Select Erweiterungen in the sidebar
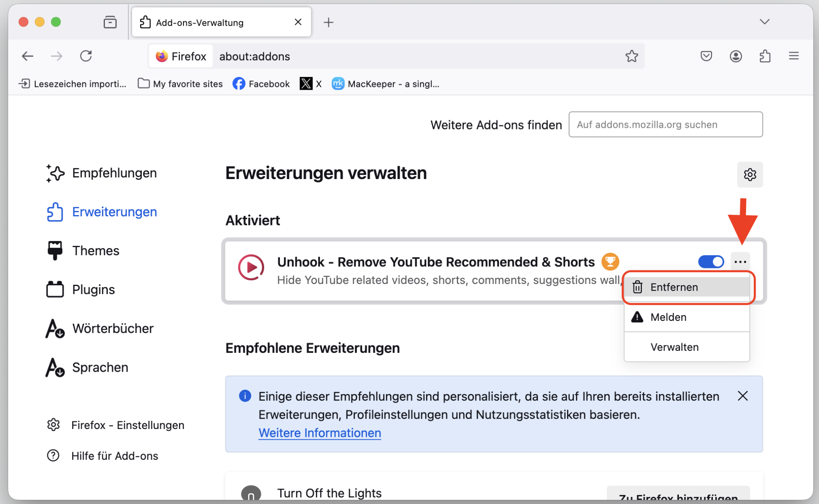819x504 pixels. (x=101, y=212)
